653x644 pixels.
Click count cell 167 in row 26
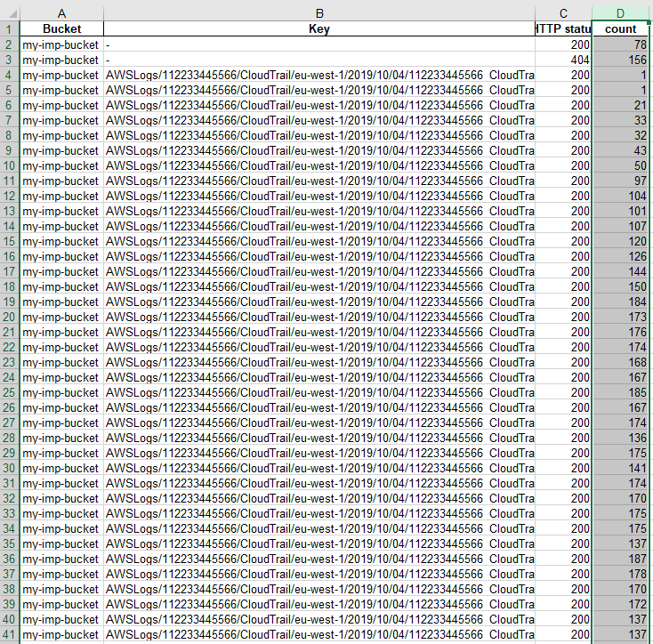coord(620,407)
